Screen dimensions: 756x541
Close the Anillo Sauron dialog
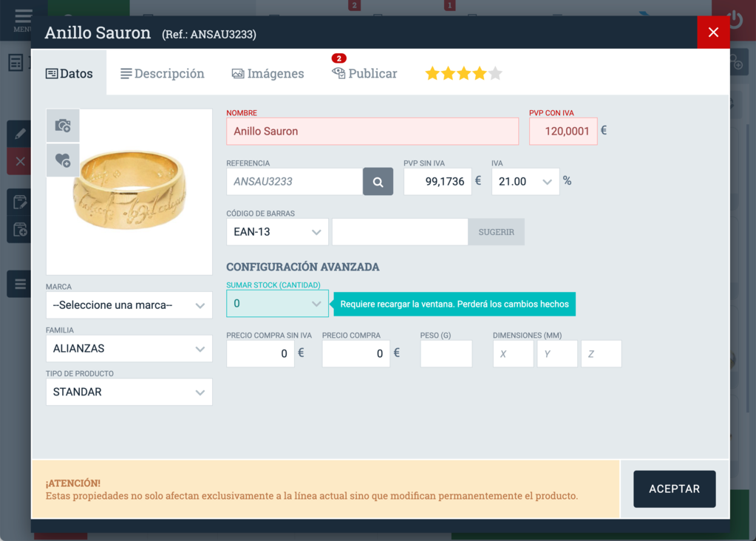coord(713,33)
